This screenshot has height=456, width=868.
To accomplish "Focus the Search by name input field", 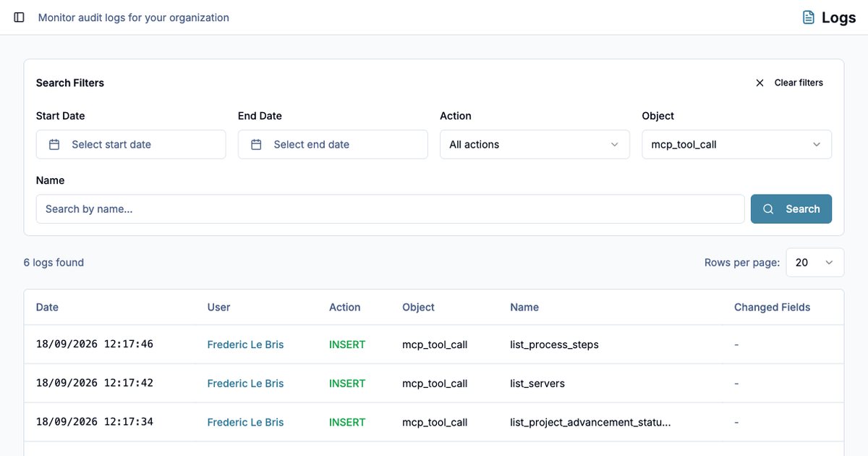I will [390, 209].
